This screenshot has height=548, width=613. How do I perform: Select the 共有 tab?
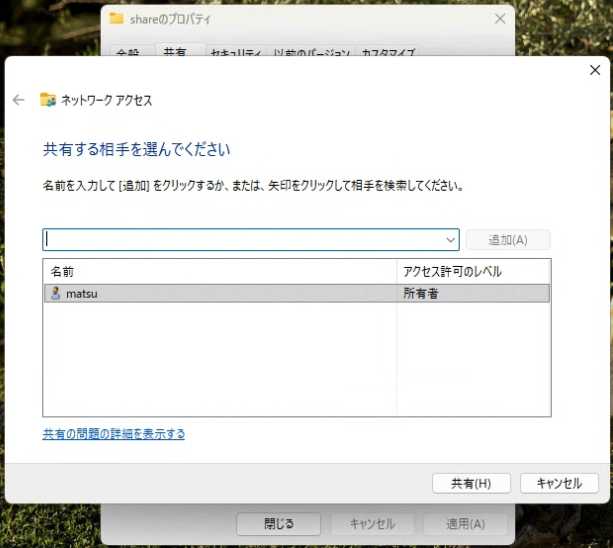[175, 51]
